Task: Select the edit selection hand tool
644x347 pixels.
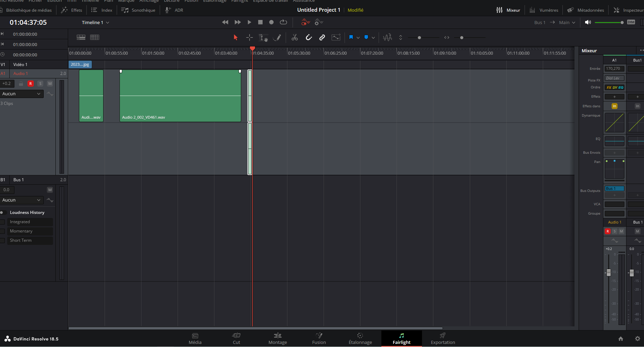Action: [263, 37]
